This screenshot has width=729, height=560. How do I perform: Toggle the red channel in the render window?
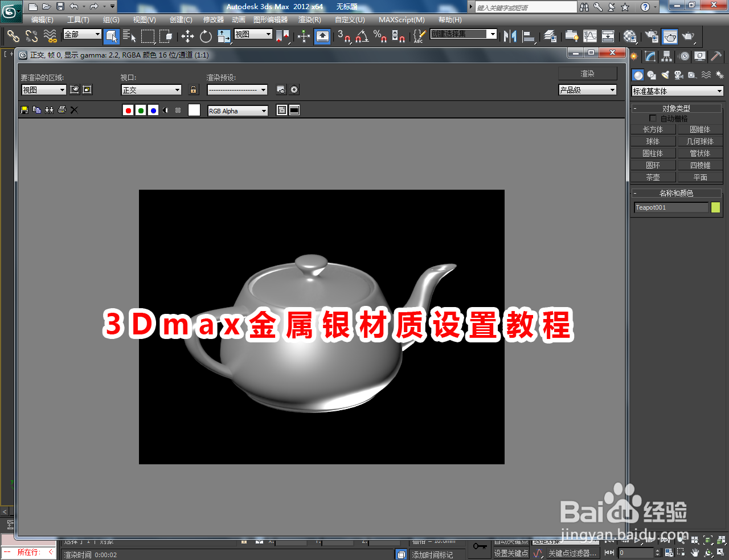click(128, 110)
